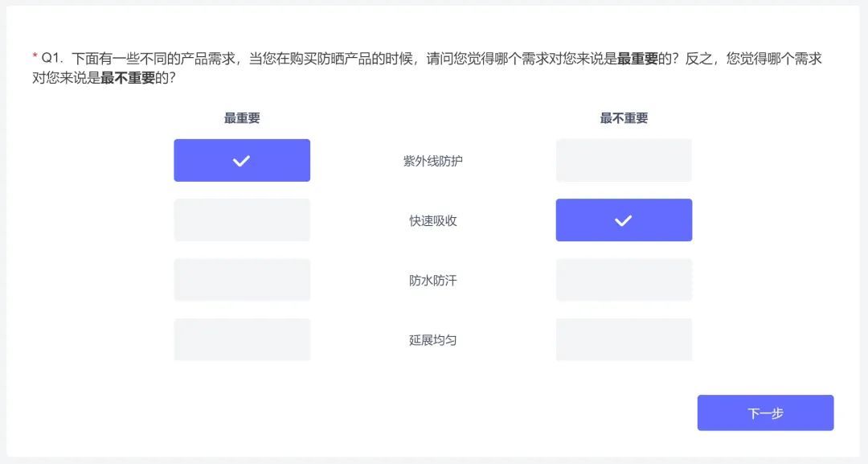Click the 延展均匀 option label
Screen dimensions: 868x464
coord(433,339)
